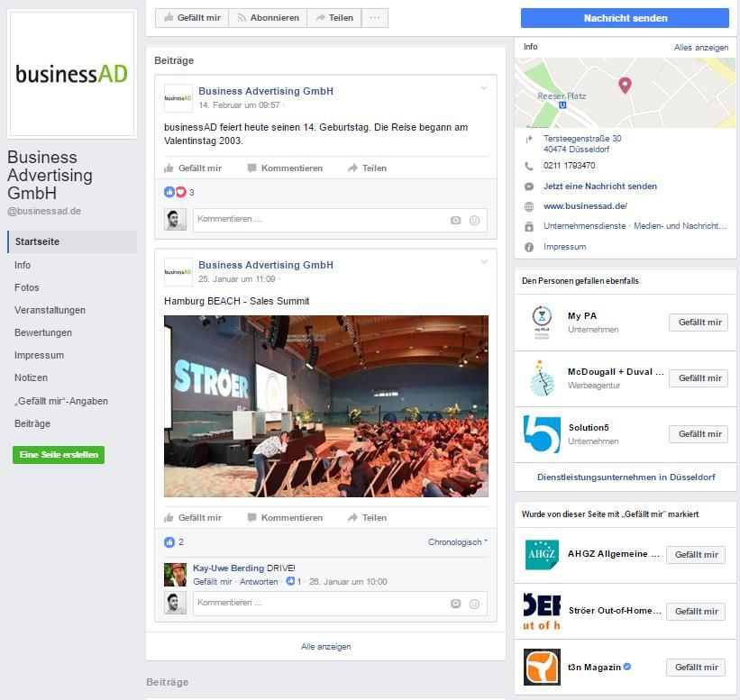Click the more options ellipsis button
This screenshot has height=700, width=740.
point(375,18)
